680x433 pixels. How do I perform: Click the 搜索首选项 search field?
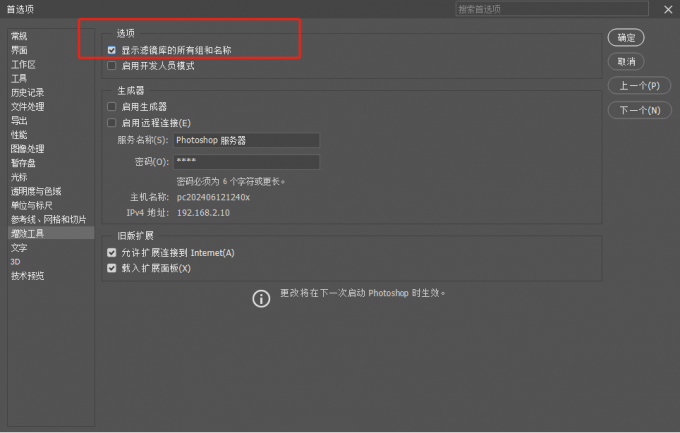[x=552, y=9]
